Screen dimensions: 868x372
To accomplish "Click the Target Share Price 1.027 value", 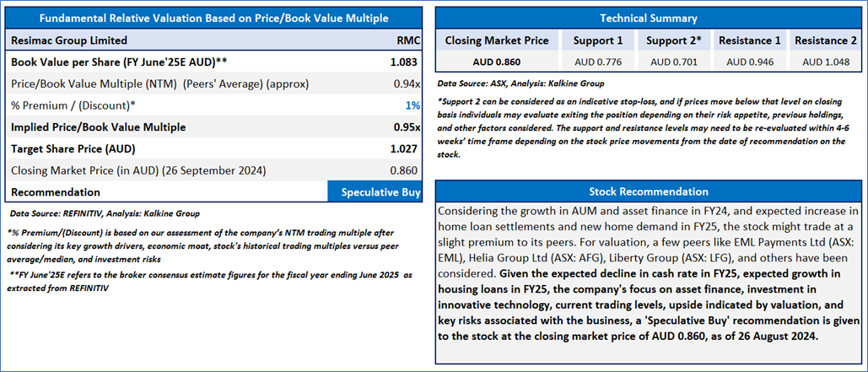I will (403, 149).
